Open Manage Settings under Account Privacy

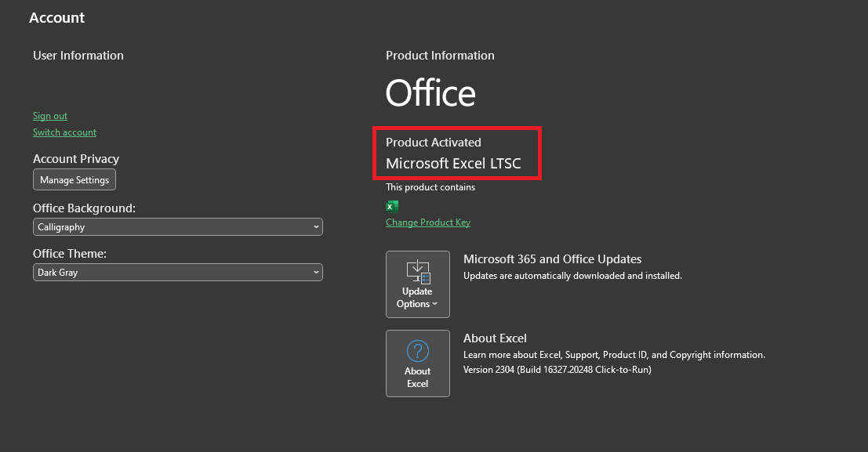74,180
